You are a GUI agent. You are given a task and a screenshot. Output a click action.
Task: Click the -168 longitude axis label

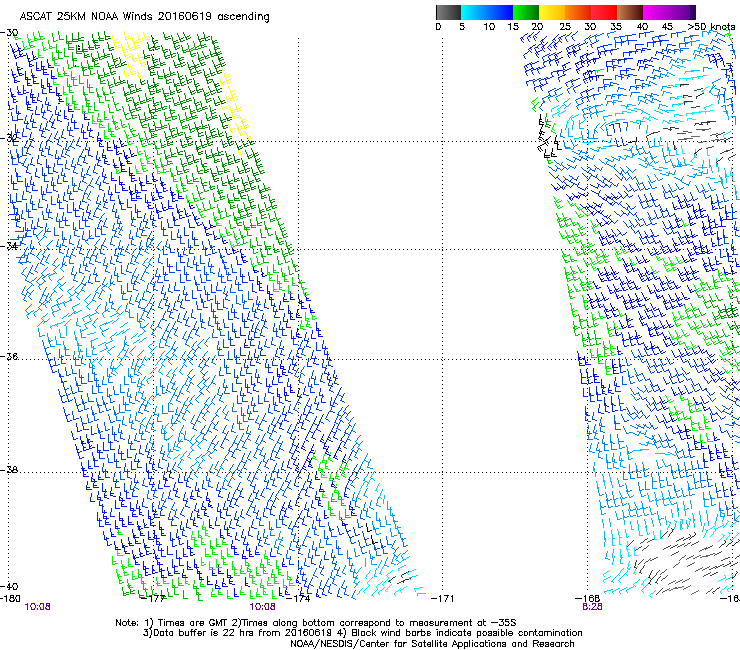(588, 599)
